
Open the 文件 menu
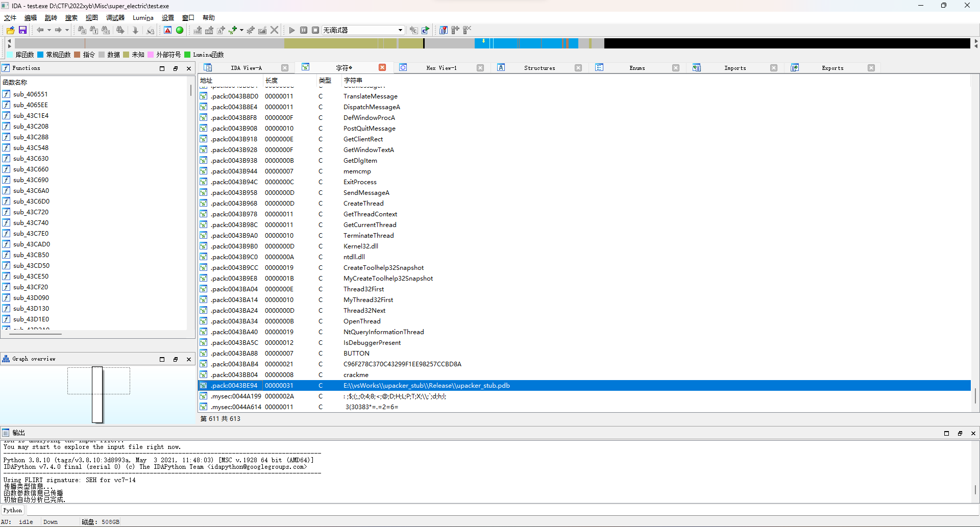[x=10, y=18]
